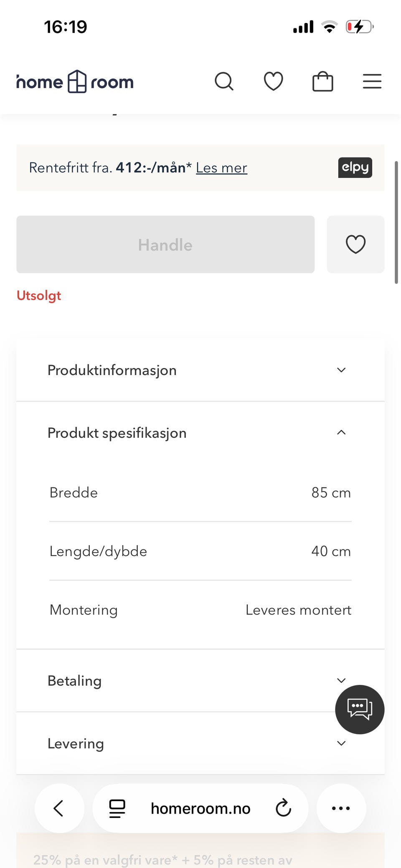The width and height of the screenshot is (401, 868).
Task: Open the search magnifier icon
Action: [x=224, y=81]
